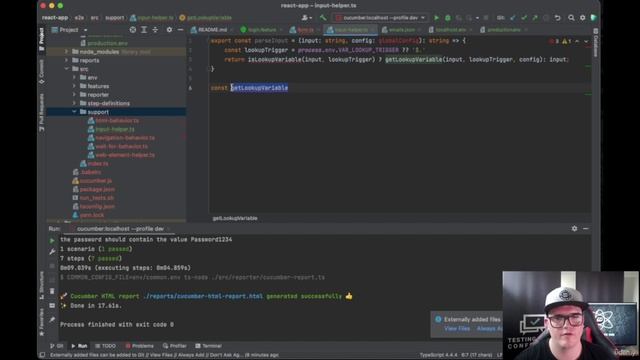Open Profiler tool window tab
This screenshot has height=360, width=640.
175,346
